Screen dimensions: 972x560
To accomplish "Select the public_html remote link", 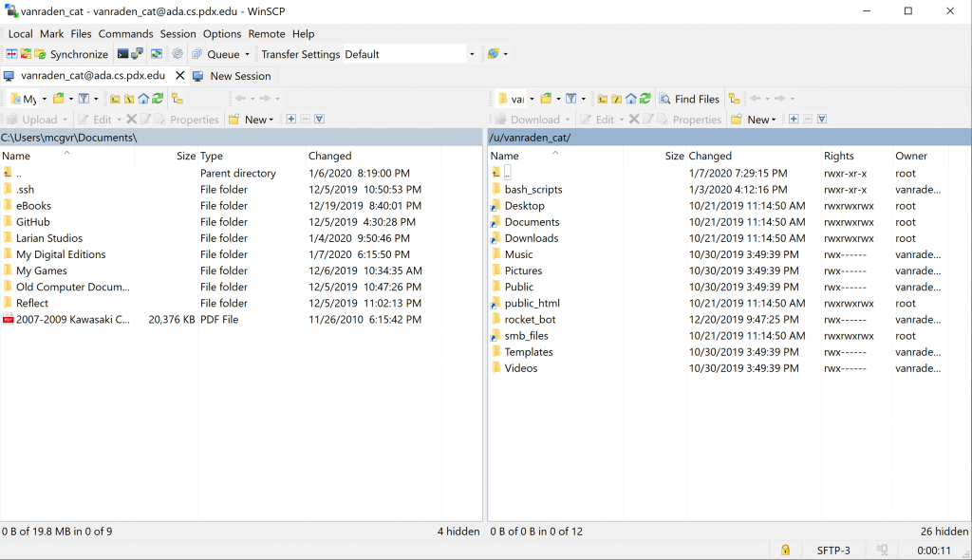I will coord(532,304).
